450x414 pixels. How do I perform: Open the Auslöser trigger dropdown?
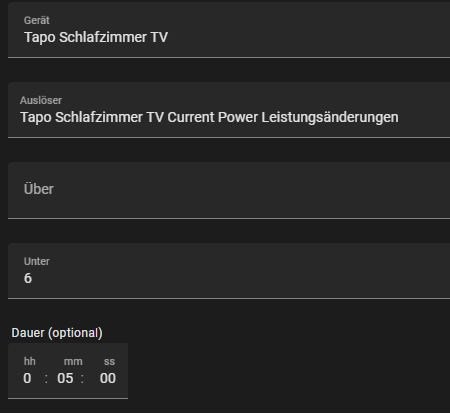click(x=229, y=110)
